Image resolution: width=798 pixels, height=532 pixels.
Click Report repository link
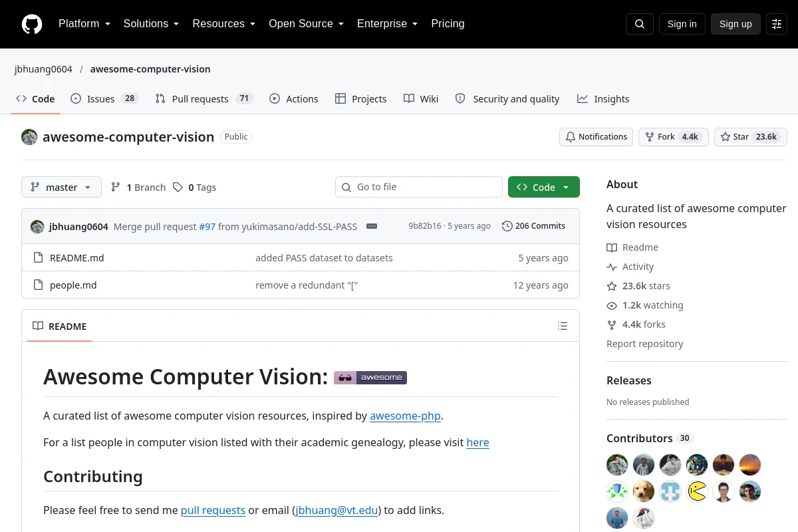click(644, 344)
